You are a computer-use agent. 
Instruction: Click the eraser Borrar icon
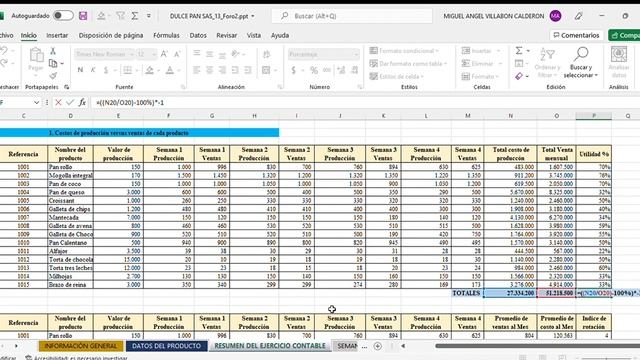click(519, 76)
